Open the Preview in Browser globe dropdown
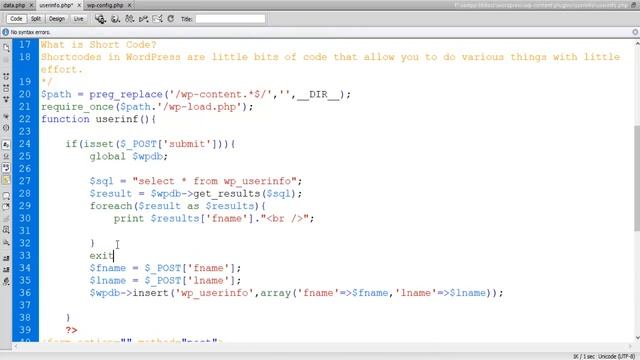The image size is (640, 360). [x=116, y=19]
